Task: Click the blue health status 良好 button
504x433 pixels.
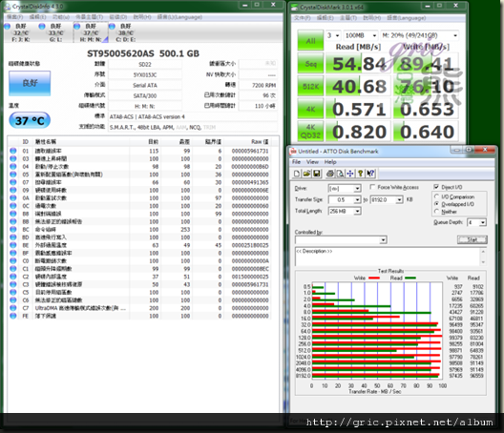Action: (x=30, y=83)
